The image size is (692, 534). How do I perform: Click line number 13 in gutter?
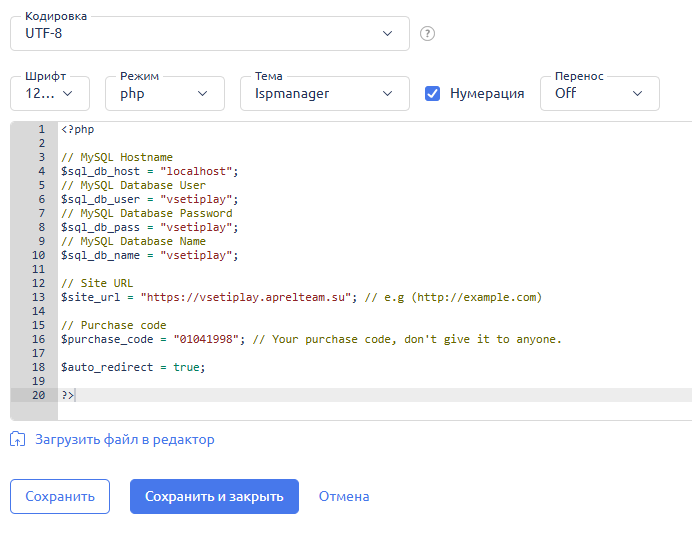click(x=38, y=297)
